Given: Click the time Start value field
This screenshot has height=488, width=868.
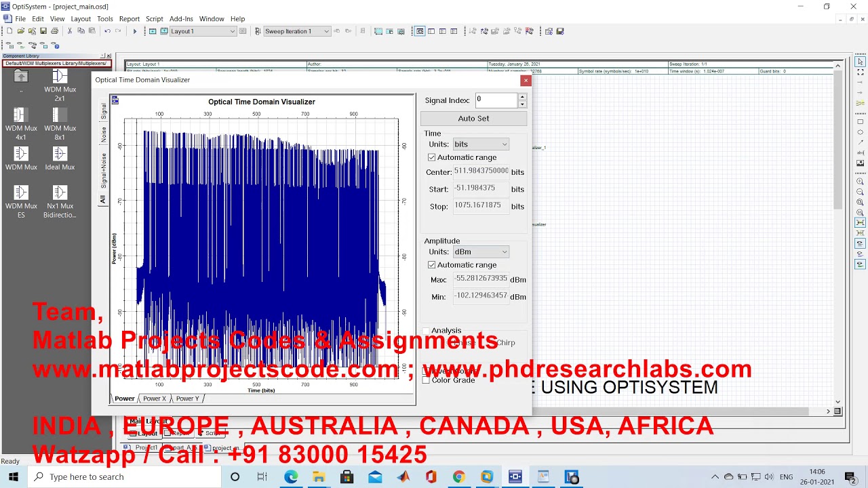Looking at the screenshot, I should tap(481, 188).
